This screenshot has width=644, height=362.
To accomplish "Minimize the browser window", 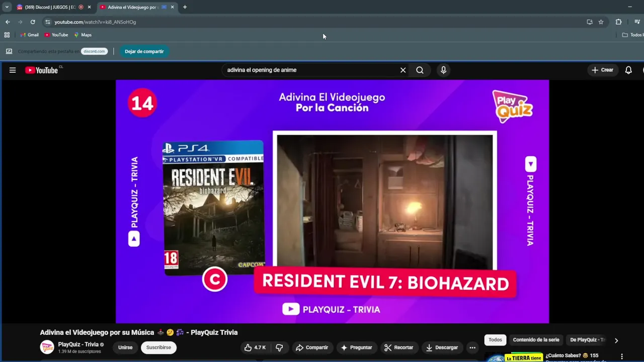I will pos(629,7).
